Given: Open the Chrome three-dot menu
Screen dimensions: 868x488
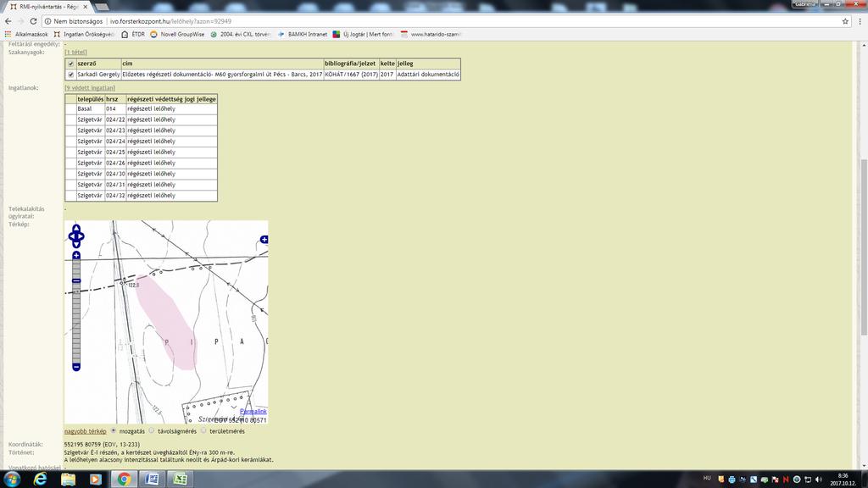Looking at the screenshot, I should pyautogui.click(x=860, y=21).
